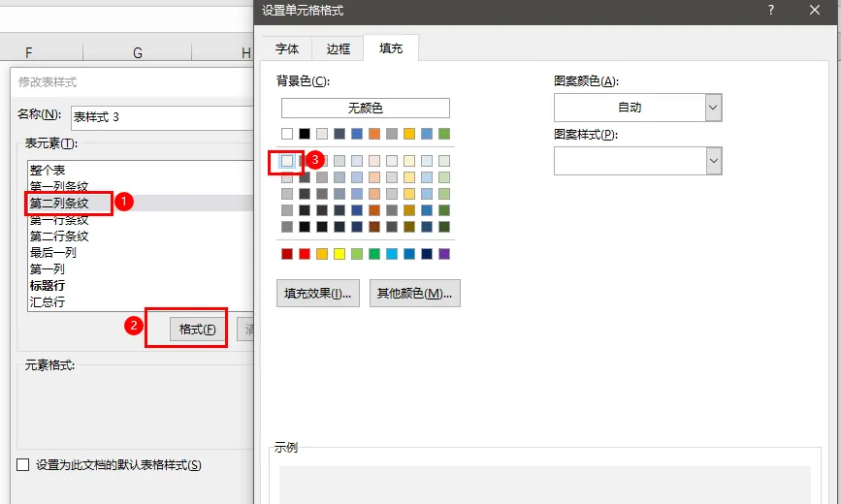Click the 名称 input field
Image resolution: width=841 pixels, height=504 pixels.
(163, 117)
